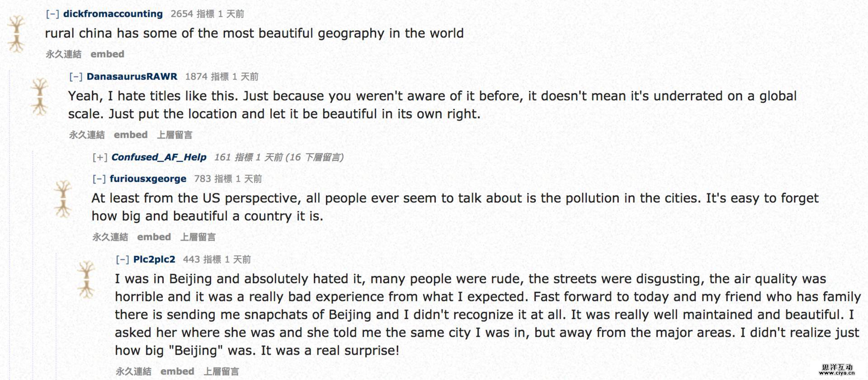Collapse DanasaurusRAWR's comment with [-]
The height and width of the screenshot is (380, 868).
click(75, 77)
